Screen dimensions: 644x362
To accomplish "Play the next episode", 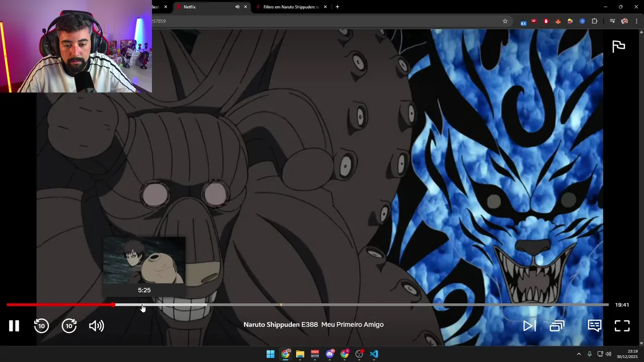I will (x=529, y=326).
